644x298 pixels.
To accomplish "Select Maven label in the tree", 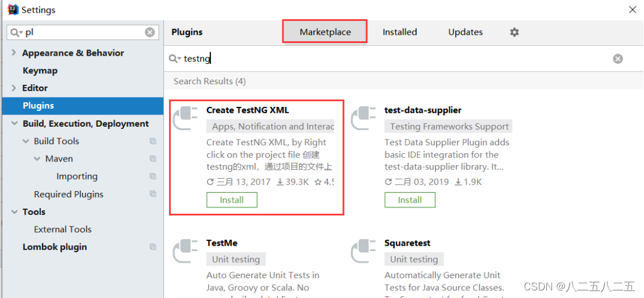I will (59, 159).
